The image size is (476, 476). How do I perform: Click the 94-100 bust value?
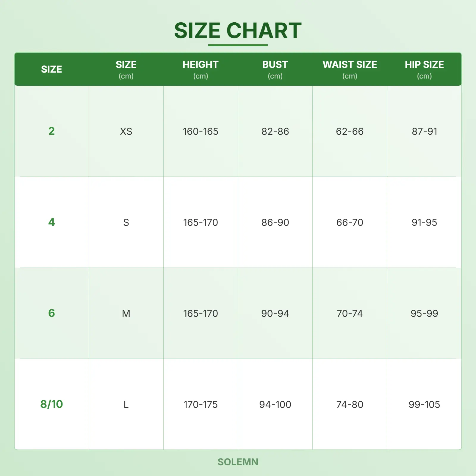click(275, 405)
